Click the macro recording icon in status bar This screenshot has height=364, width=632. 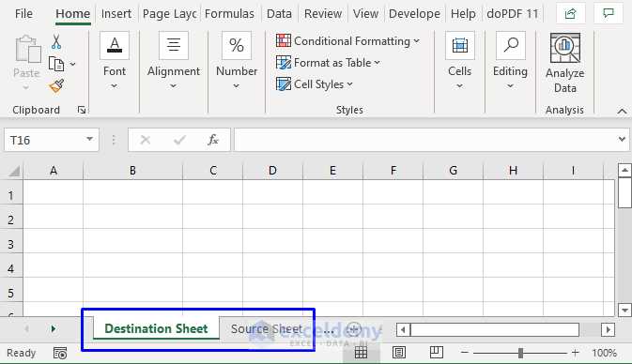click(x=60, y=353)
